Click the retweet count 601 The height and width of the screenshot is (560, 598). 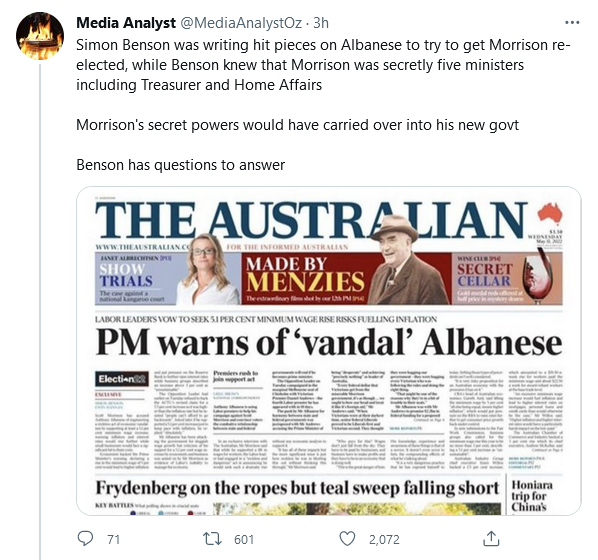pyautogui.click(x=244, y=539)
